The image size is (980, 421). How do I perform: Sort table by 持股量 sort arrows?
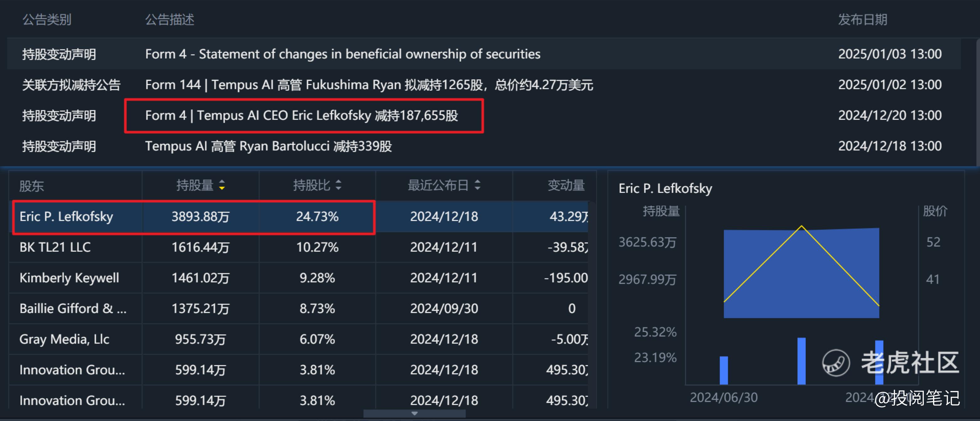(222, 185)
